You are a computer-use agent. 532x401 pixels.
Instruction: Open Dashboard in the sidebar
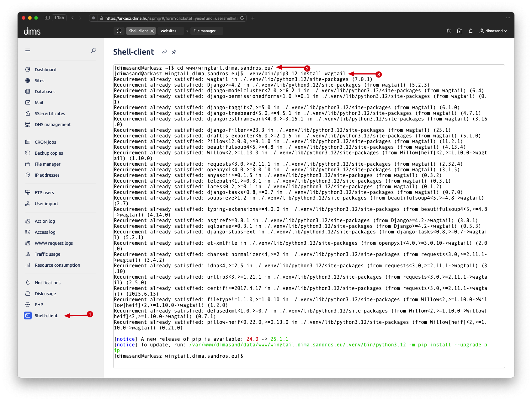(x=45, y=70)
